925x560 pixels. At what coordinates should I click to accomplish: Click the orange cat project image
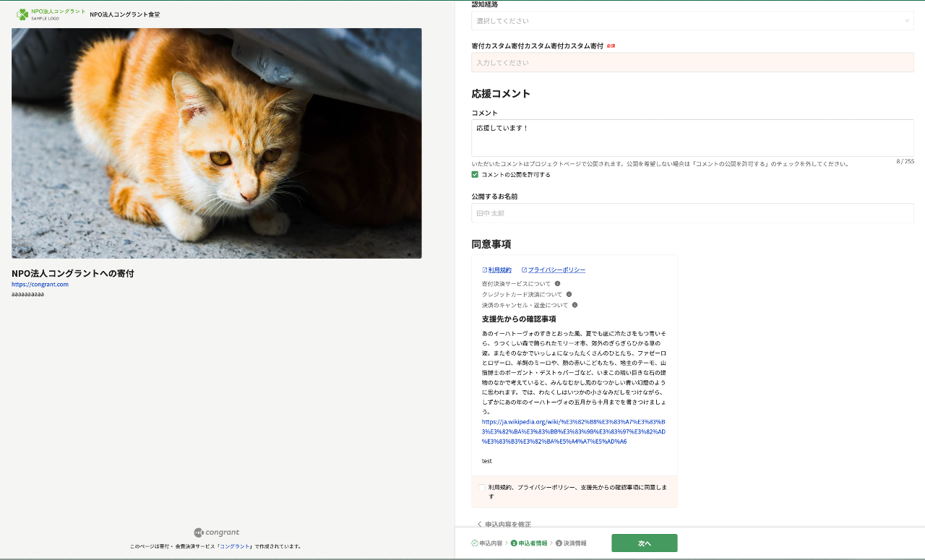pos(216,143)
